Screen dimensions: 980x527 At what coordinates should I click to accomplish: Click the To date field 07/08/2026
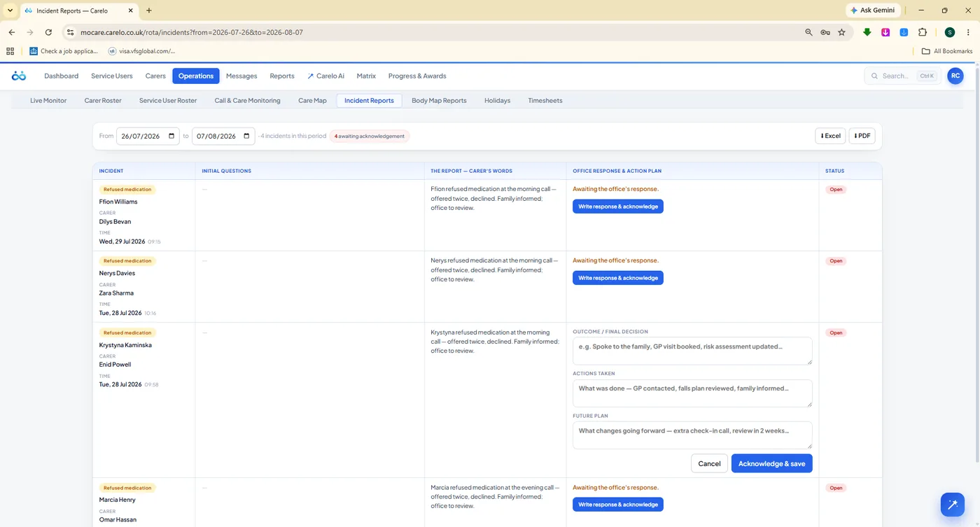point(223,136)
